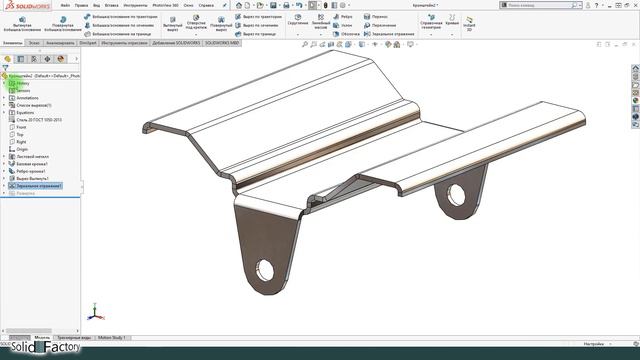Image resolution: width=640 pixels, height=360 pixels.
Task: Expand the Ребро-кромка1 tree node
Action: [x=4, y=171]
